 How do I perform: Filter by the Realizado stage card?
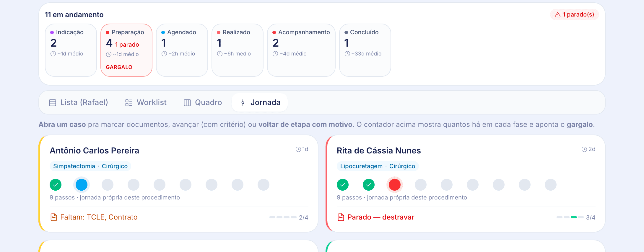[238, 50]
